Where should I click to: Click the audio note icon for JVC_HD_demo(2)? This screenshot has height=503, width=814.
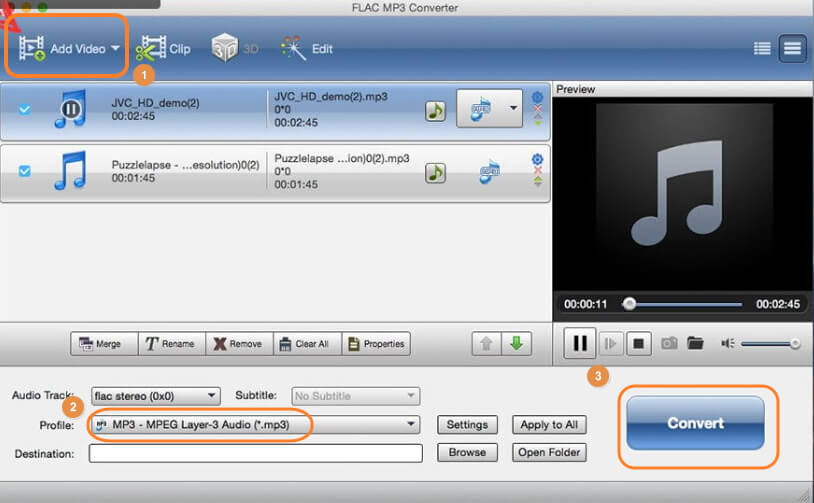435,110
